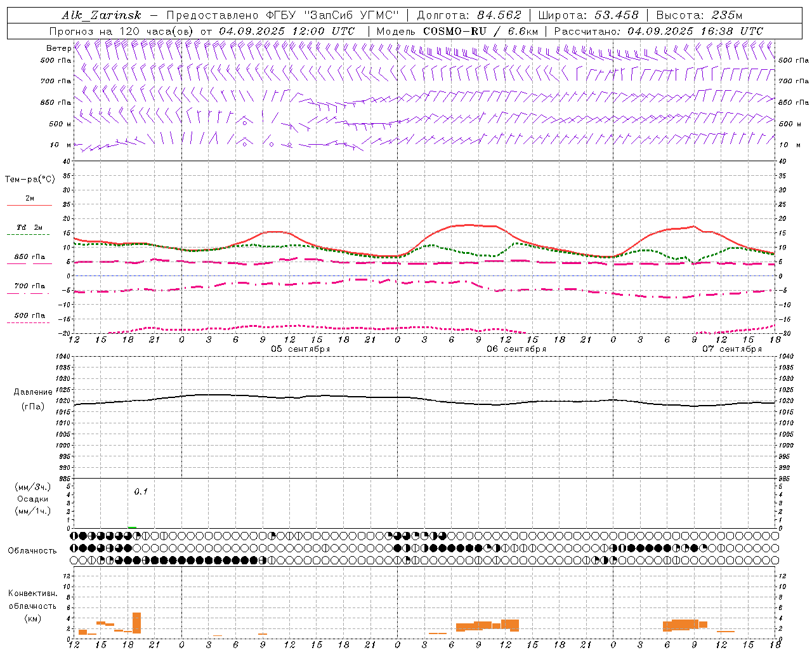The image size is (812, 650).
Task: Click the station name Alk_Zarinsk in the header
Action: [x=101, y=16]
